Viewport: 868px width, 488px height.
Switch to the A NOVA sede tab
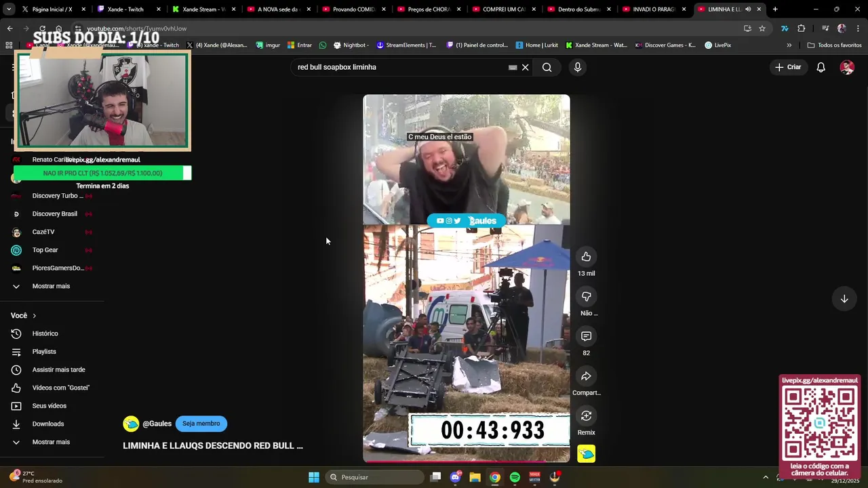pos(278,9)
